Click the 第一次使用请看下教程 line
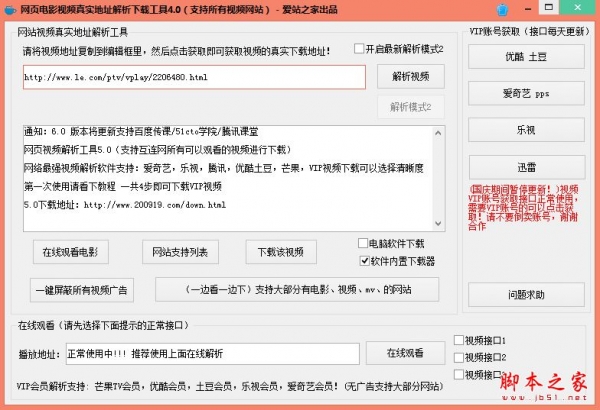 point(123,186)
